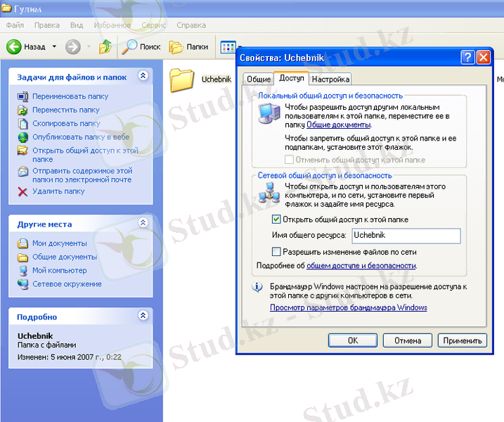The image size is (504, 422).
Task: Click the help question mark in dialog title
Action: [x=467, y=58]
